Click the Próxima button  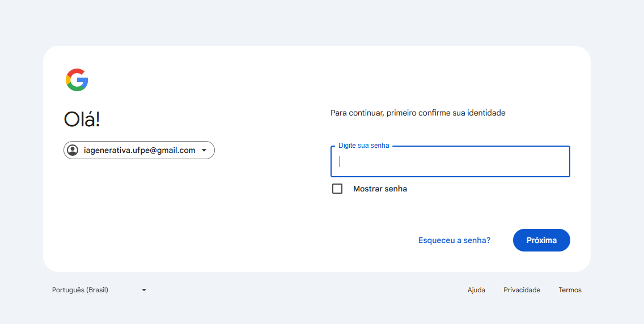pos(541,240)
